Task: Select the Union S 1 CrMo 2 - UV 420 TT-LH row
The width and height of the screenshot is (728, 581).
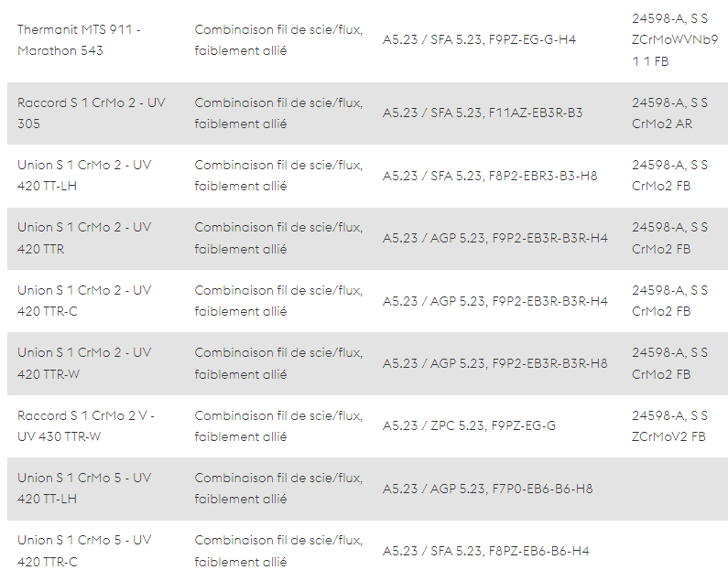Action: (x=367, y=176)
